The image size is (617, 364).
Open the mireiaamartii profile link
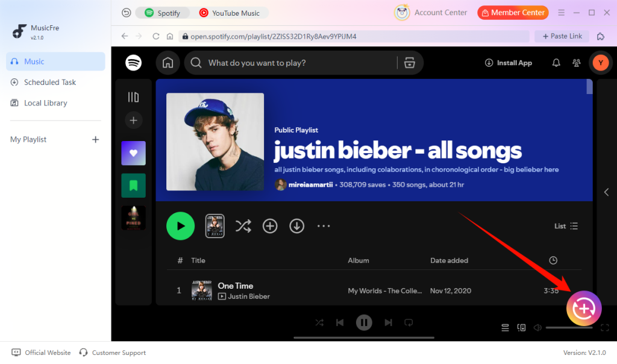[x=310, y=184]
